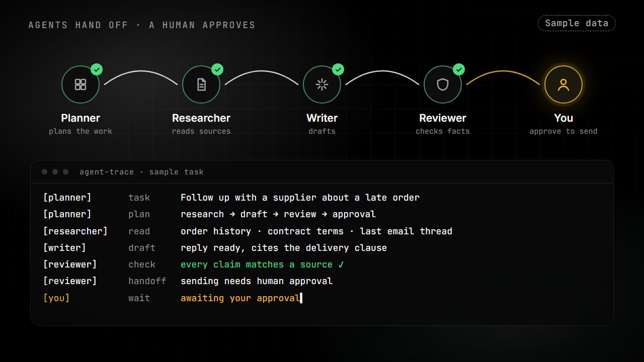Click the 'check' action label
The height and width of the screenshot is (362, 644).
pos(142,264)
